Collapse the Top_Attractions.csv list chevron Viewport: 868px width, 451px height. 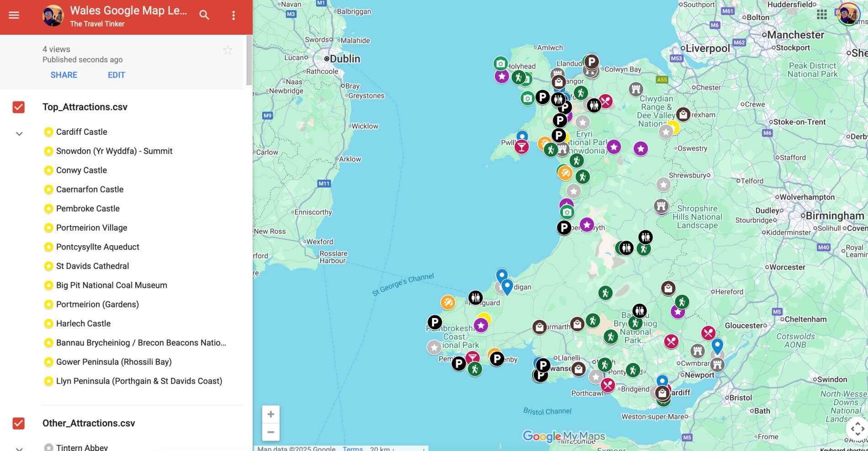pos(19,134)
